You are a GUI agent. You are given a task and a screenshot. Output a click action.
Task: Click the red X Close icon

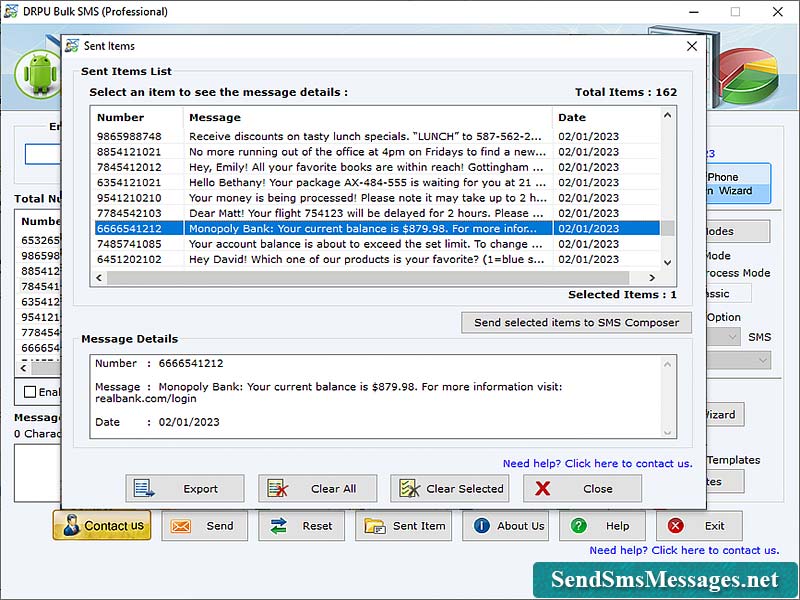[543, 488]
